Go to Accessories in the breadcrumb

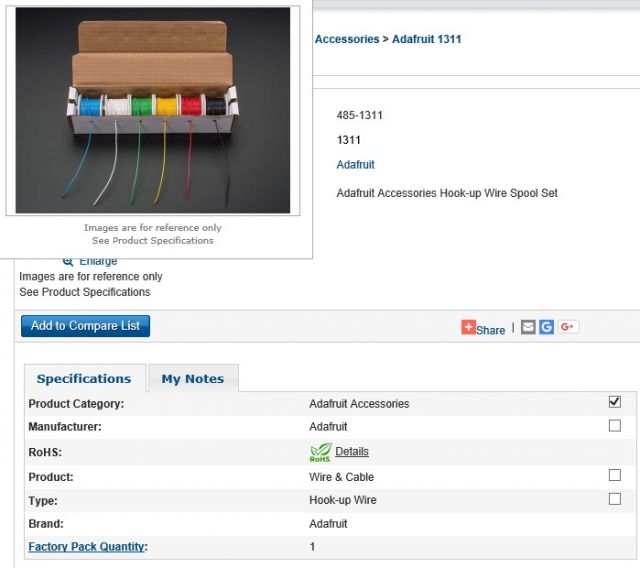coord(347,39)
